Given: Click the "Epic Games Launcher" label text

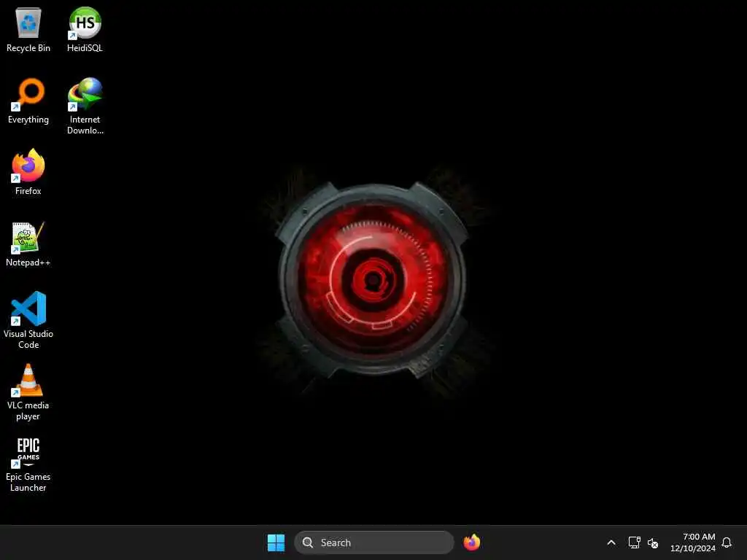Looking at the screenshot, I should point(28,482).
